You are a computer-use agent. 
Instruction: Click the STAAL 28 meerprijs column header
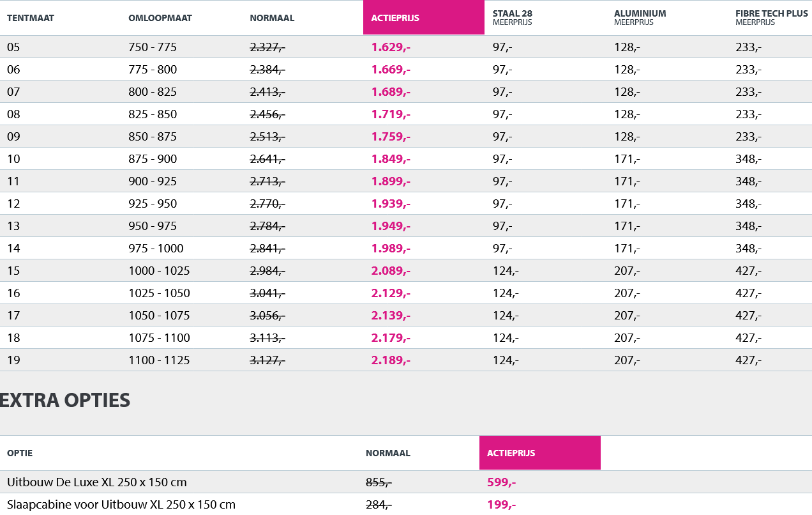[x=513, y=13]
